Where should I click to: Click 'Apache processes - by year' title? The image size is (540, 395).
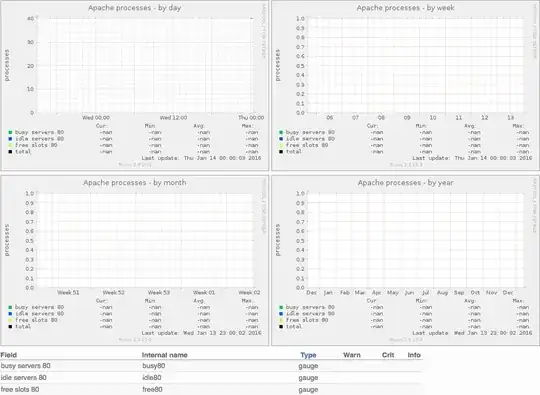pos(405,183)
